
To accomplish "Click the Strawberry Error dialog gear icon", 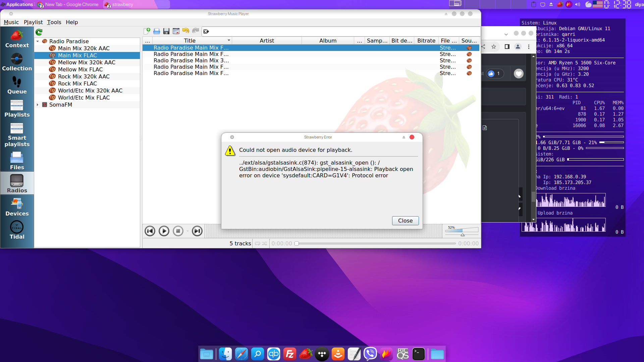I will [x=232, y=137].
